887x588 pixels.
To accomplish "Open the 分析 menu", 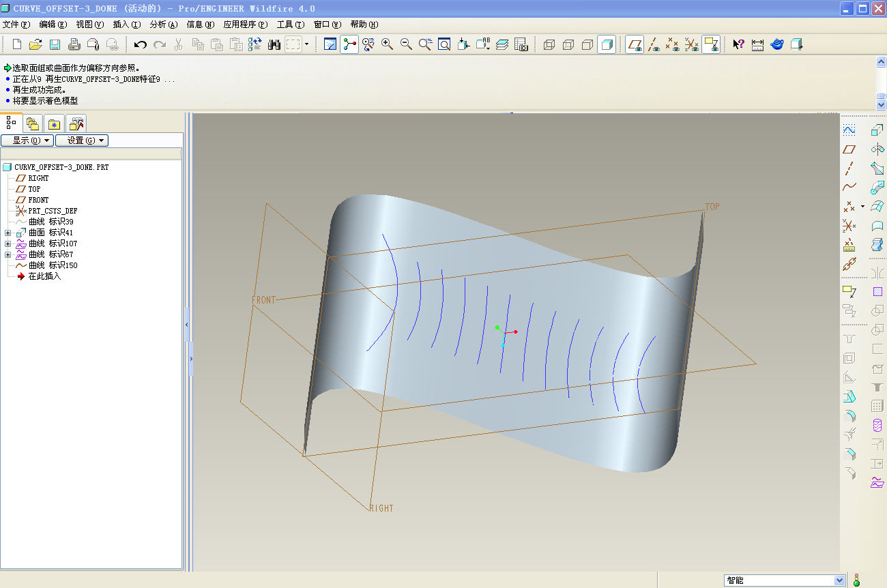I will (x=164, y=25).
